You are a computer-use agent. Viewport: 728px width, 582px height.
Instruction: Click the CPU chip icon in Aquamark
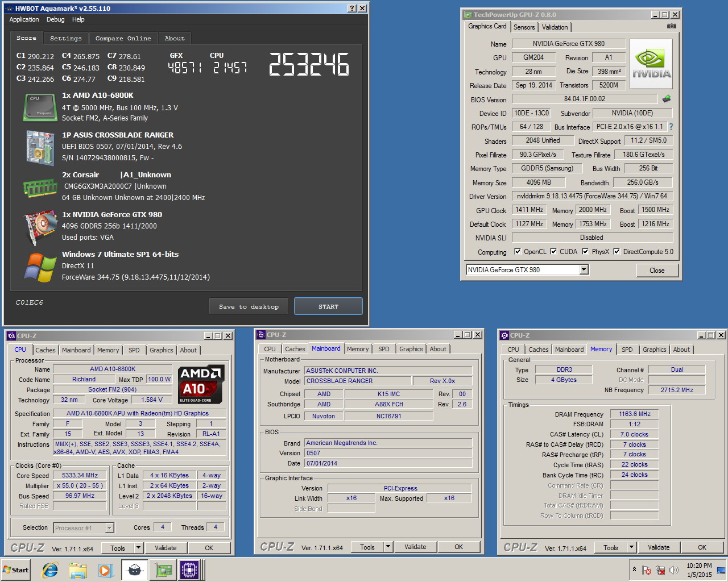[x=40, y=107]
